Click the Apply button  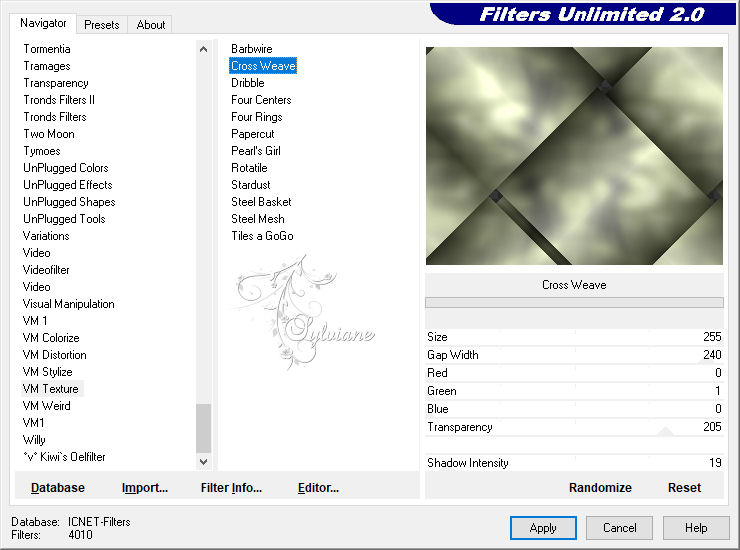click(x=543, y=528)
